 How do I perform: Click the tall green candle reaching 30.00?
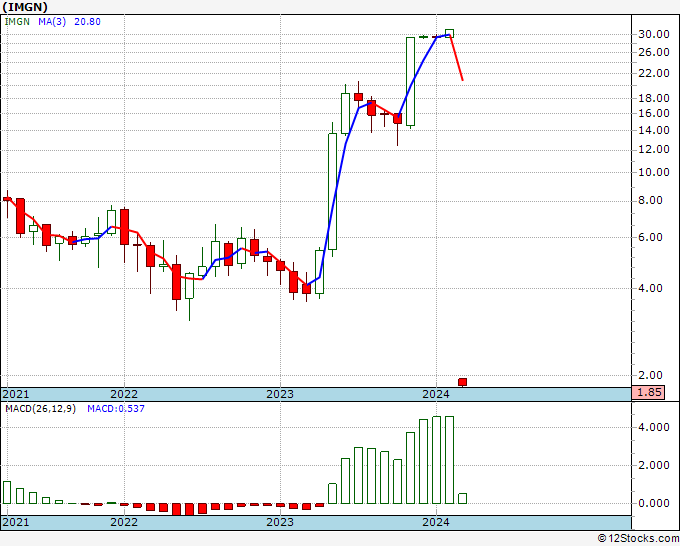point(410,82)
